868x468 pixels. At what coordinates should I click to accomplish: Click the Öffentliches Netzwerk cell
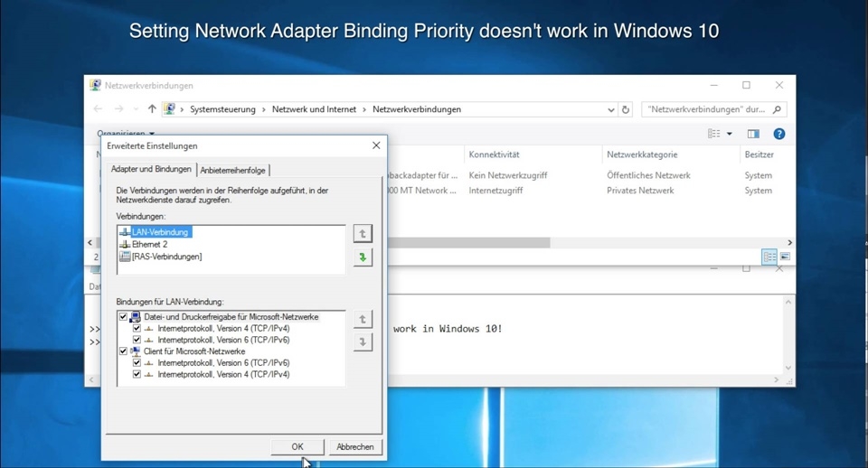tap(648, 175)
